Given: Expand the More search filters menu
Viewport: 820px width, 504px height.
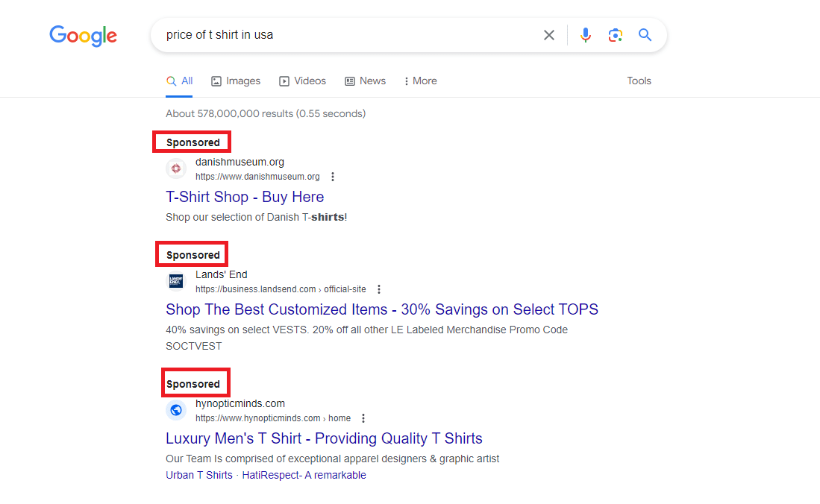Looking at the screenshot, I should [420, 81].
